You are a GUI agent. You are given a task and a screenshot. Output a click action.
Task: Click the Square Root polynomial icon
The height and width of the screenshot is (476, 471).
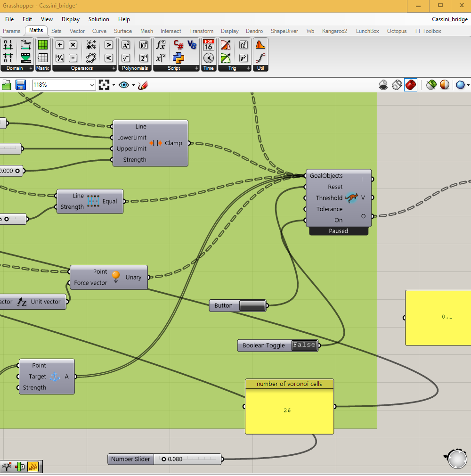[126, 58]
